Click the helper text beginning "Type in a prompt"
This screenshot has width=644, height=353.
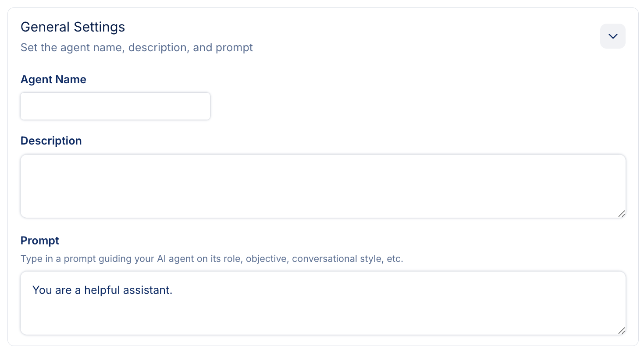(x=212, y=258)
